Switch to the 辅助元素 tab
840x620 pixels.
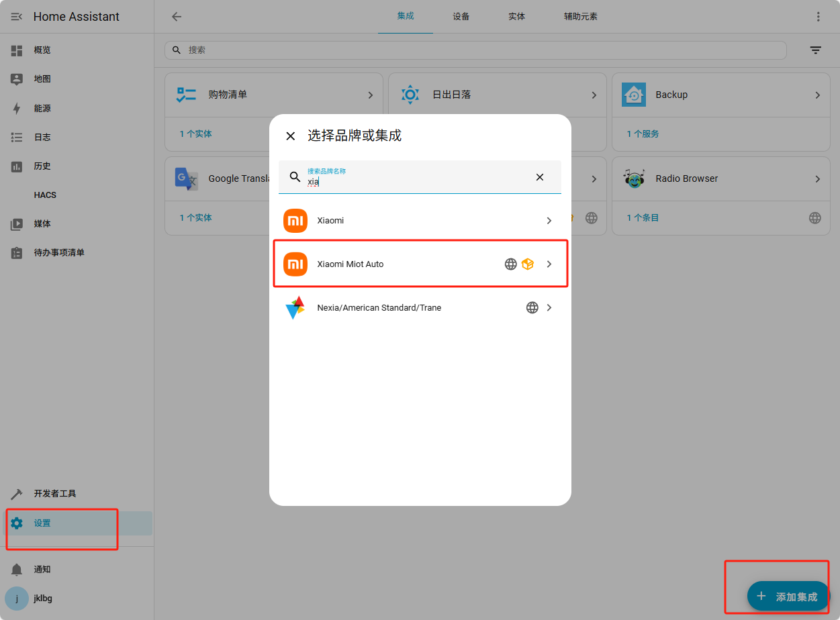click(x=581, y=17)
